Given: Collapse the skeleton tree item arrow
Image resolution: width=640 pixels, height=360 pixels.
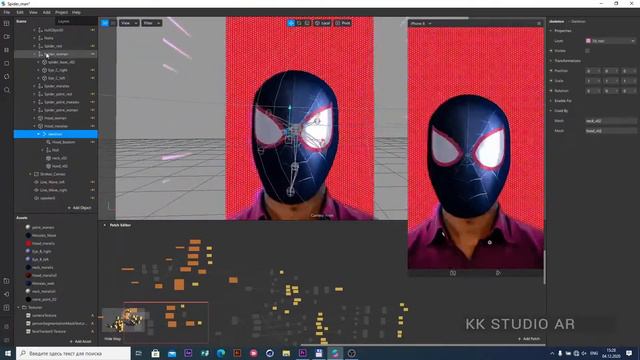Looking at the screenshot, I should tap(39, 134).
